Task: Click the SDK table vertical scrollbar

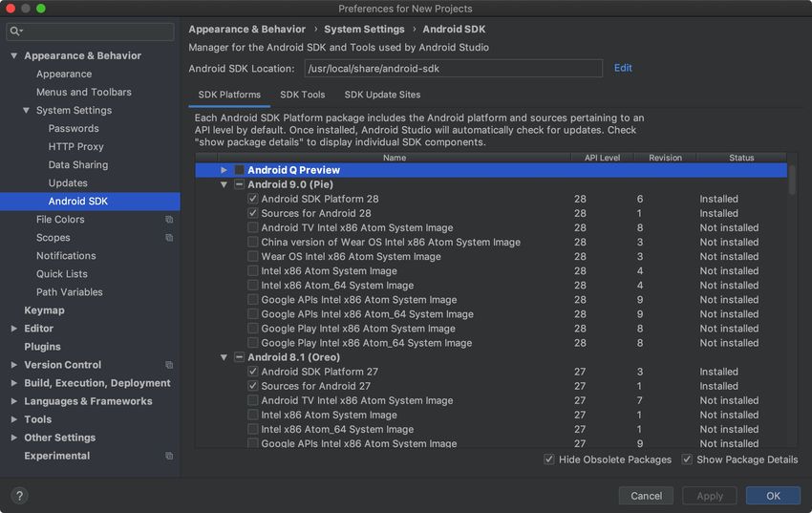Action: [x=792, y=179]
